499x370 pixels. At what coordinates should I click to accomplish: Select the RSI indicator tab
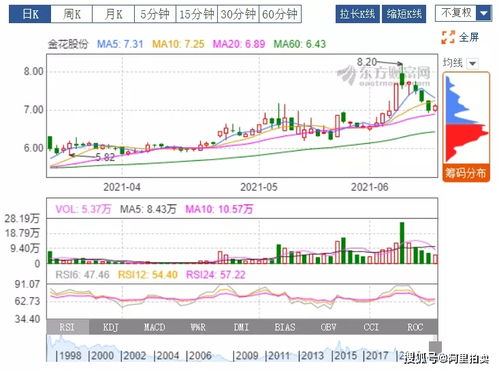coord(67,327)
